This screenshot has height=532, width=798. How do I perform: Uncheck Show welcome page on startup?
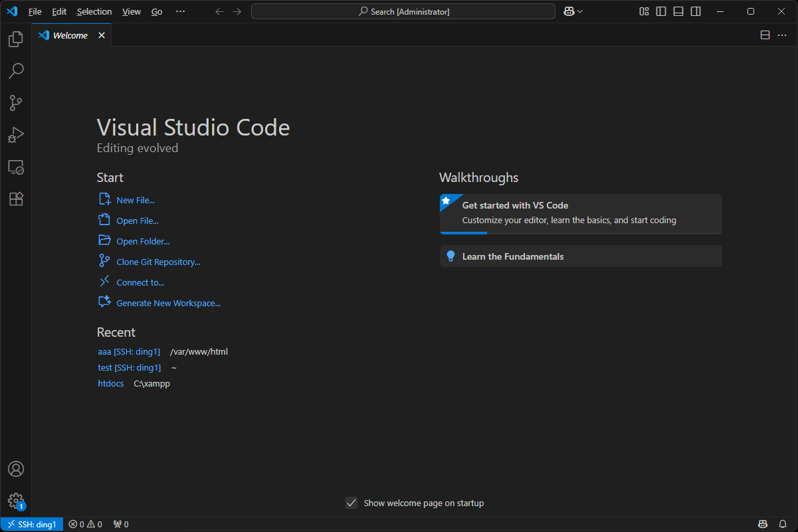coord(352,503)
